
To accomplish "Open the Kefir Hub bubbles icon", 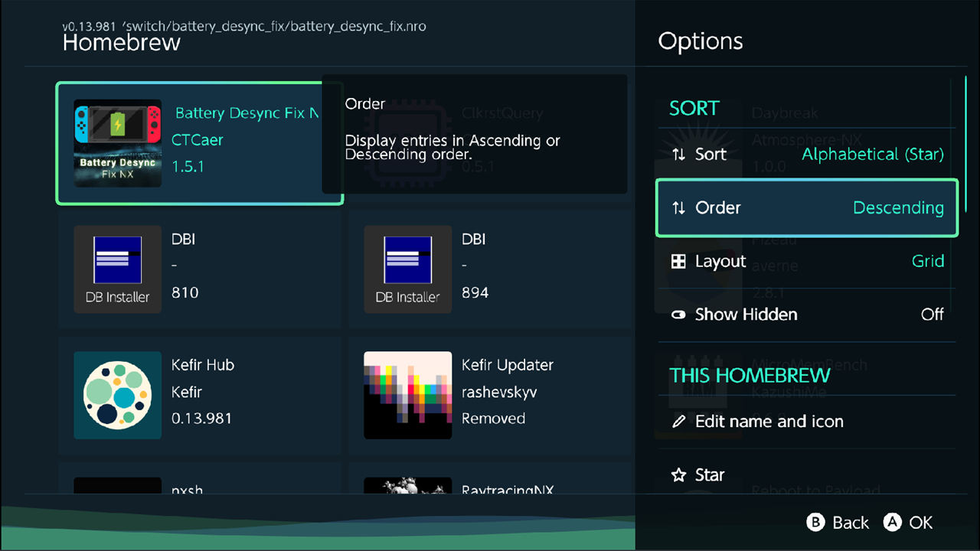I will coord(118,396).
